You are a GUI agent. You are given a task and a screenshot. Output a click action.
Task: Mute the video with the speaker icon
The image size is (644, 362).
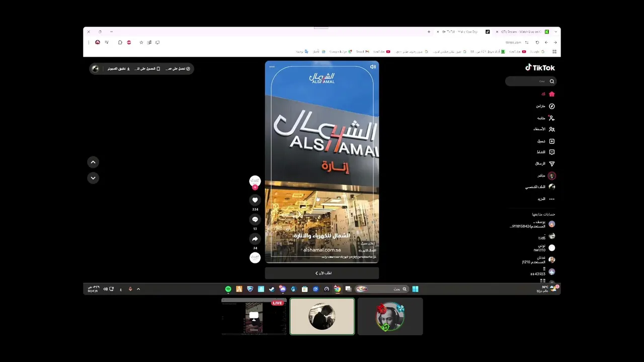[373, 66]
